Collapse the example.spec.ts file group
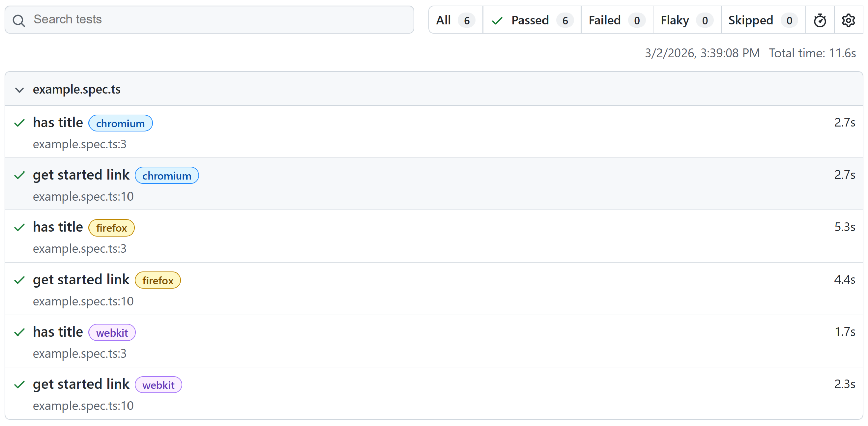Screen dimensions: 868x426 [x=19, y=90]
